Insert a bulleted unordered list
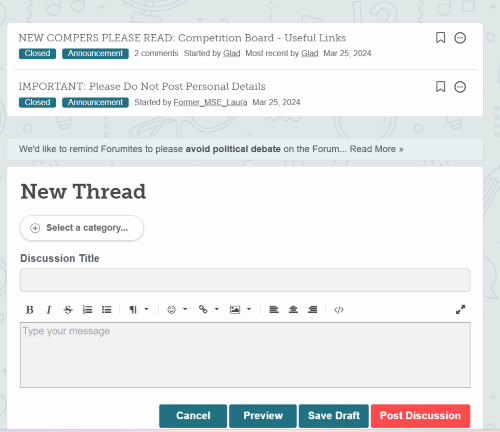 pyautogui.click(x=107, y=310)
